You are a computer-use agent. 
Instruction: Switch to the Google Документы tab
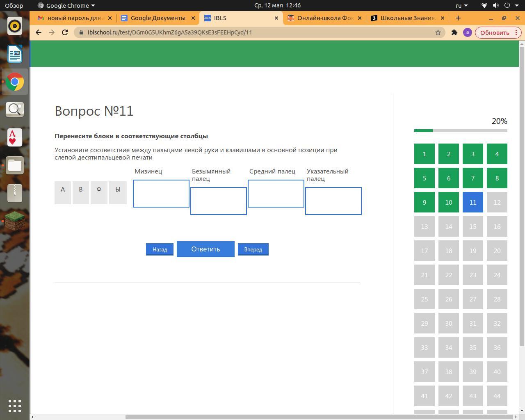point(157,18)
